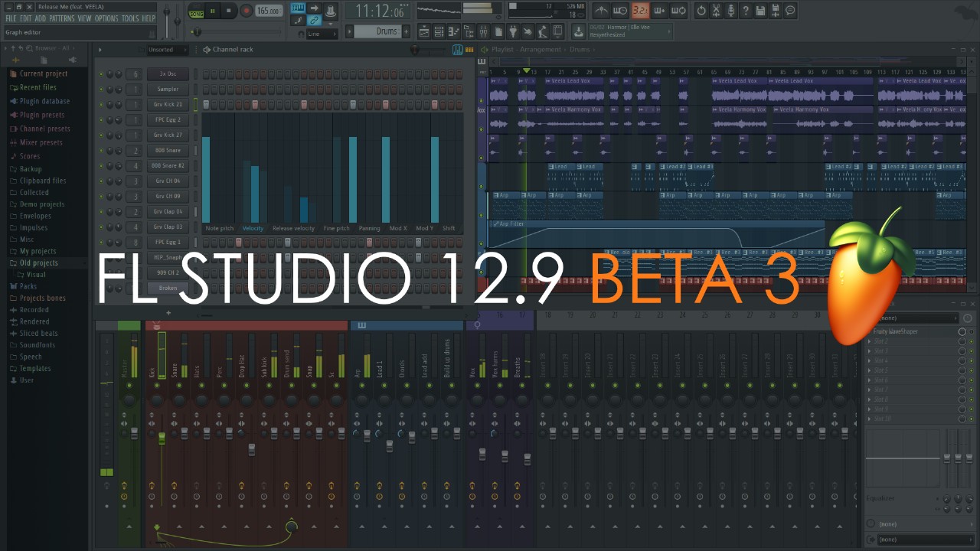980x551 pixels.
Task: Open the TOOLS menu
Action: coord(130,18)
